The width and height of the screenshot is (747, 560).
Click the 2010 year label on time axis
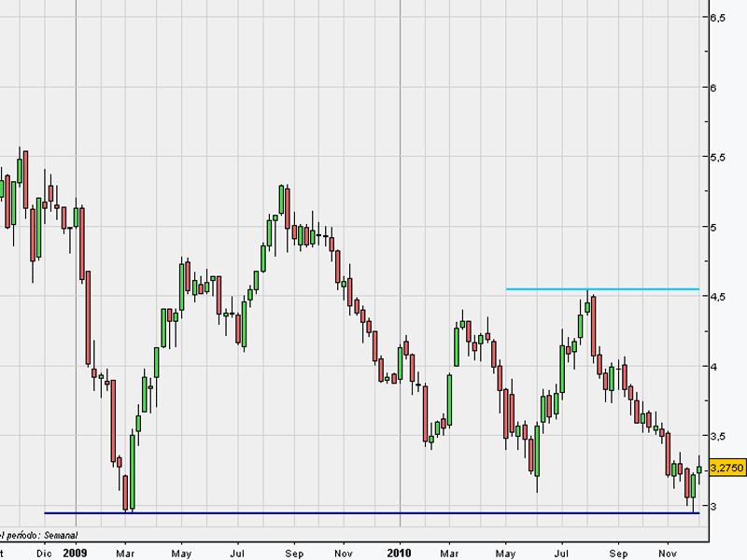point(400,553)
